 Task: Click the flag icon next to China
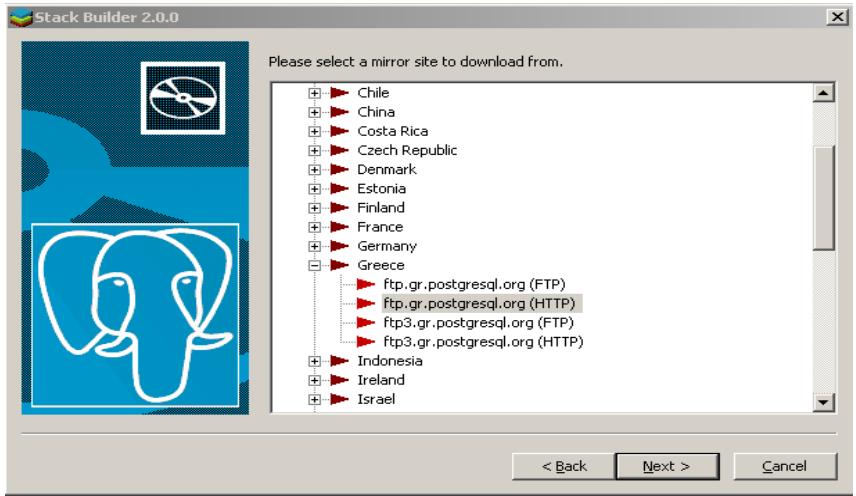(x=340, y=112)
